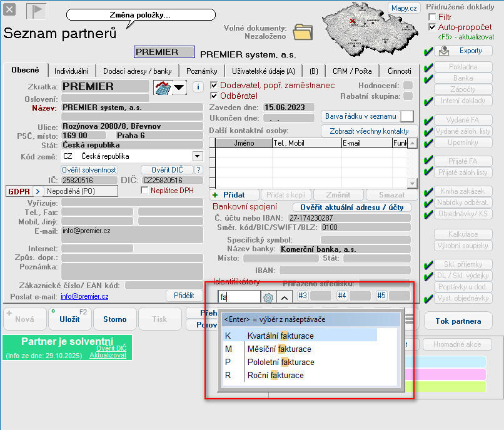Open the Poznámky tab
Screen dimensions: 504x430
201,71
